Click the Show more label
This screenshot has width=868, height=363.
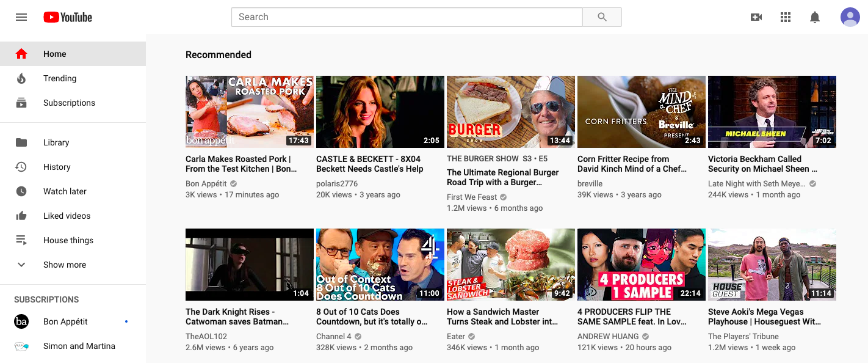pyautogui.click(x=65, y=265)
